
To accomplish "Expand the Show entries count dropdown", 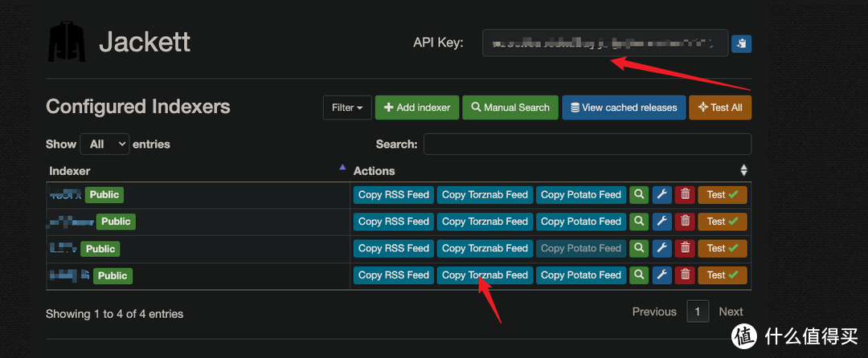I will [x=104, y=144].
